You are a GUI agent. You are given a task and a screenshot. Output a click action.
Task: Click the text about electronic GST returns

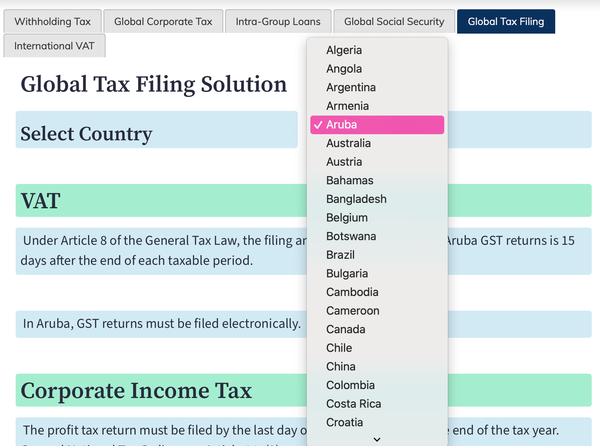coord(161,324)
